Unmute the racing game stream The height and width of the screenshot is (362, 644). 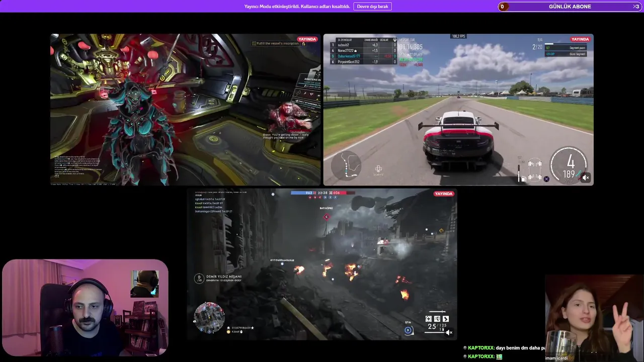pyautogui.click(x=585, y=177)
